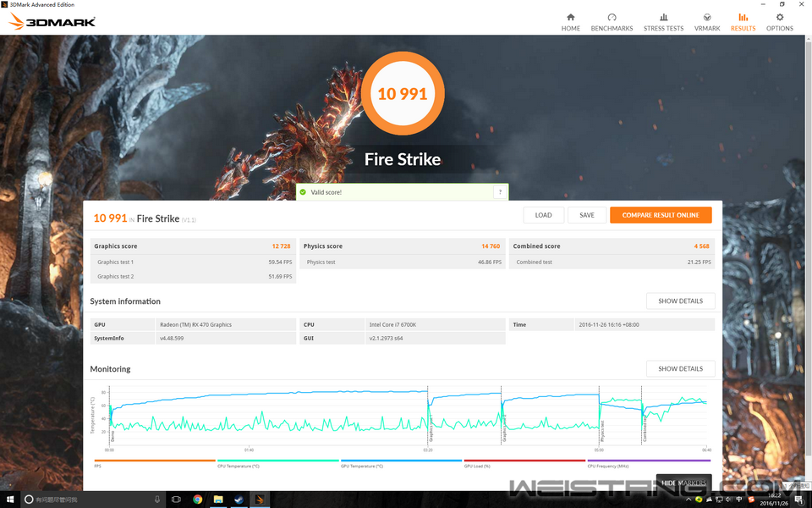
Task: Click the 3DMark logo in header
Action: pos(52,21)
